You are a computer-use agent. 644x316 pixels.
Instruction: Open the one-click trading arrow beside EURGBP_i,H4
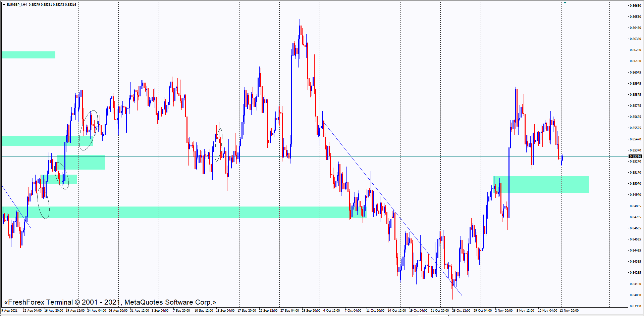pos(4,5)
